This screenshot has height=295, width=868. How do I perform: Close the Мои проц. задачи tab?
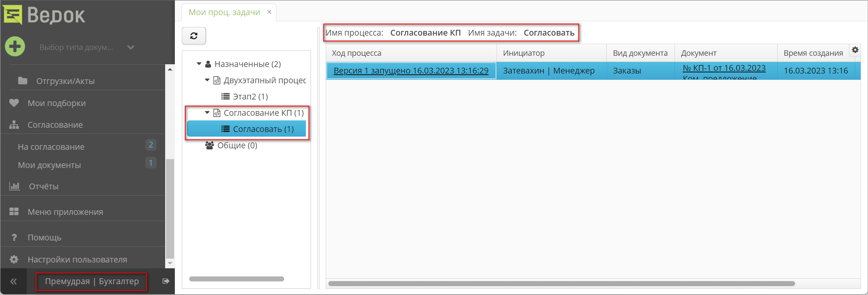pyautogui.click(x=269, y=12)
